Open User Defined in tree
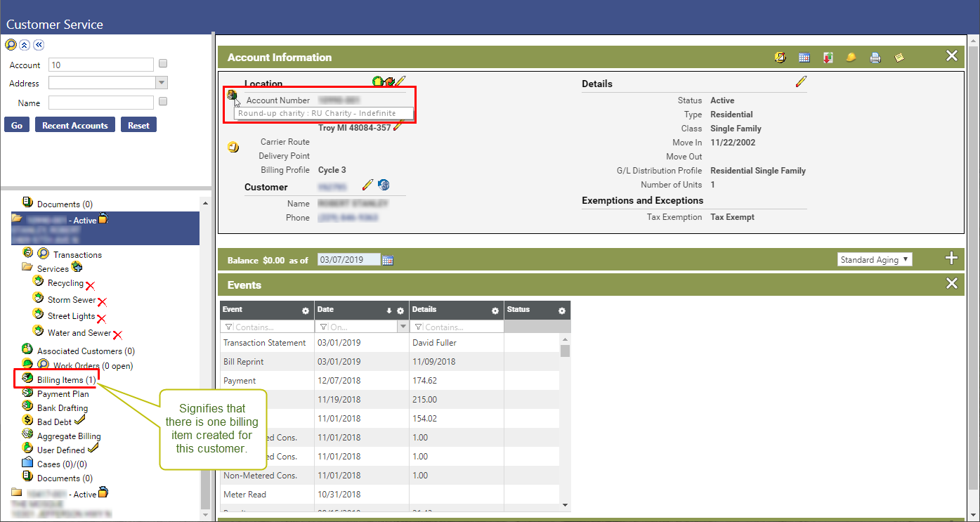 [61, 450]
